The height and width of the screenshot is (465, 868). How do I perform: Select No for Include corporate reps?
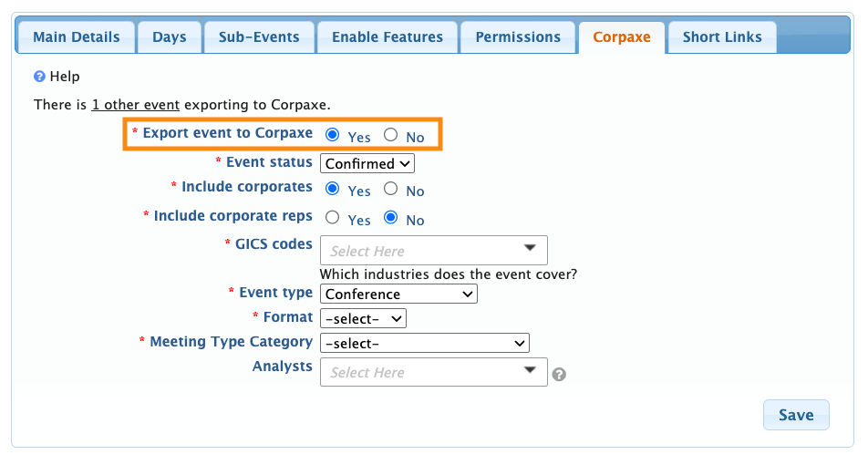coord(391,218)
